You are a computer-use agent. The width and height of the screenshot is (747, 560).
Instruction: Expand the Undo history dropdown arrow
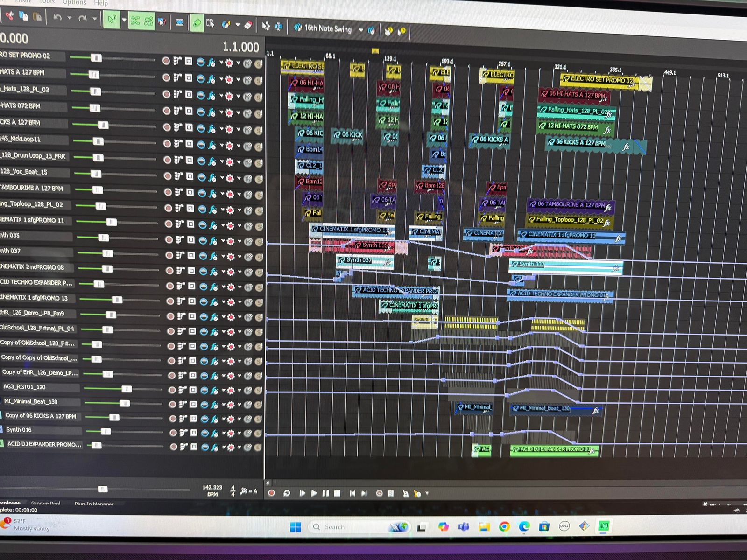coord(70,18)
